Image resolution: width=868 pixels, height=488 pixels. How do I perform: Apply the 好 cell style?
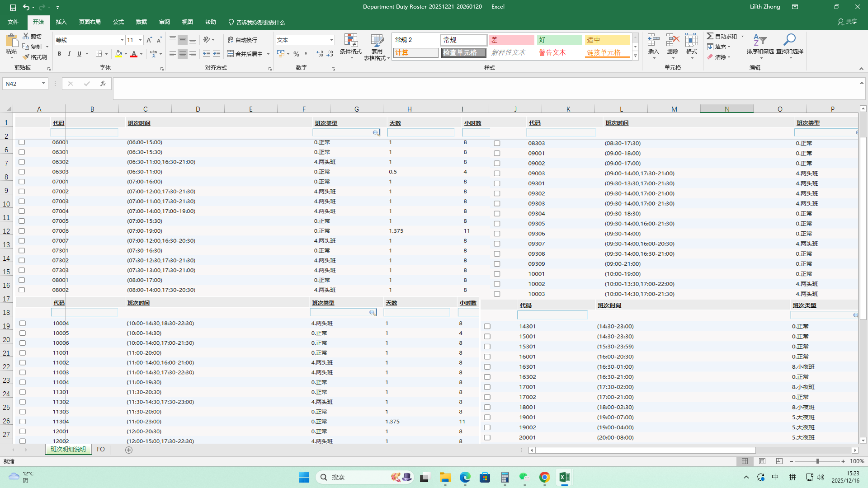click(x=559, y=40)
